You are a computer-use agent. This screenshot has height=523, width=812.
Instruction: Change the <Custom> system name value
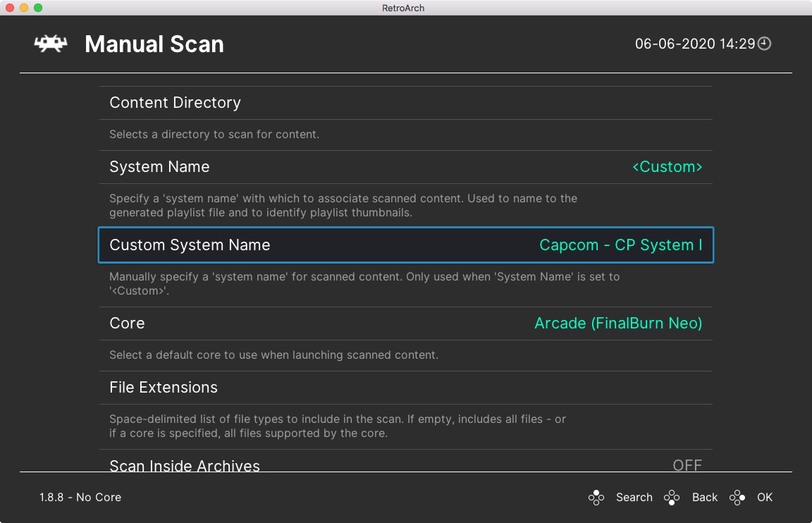(x=667, y=167)
